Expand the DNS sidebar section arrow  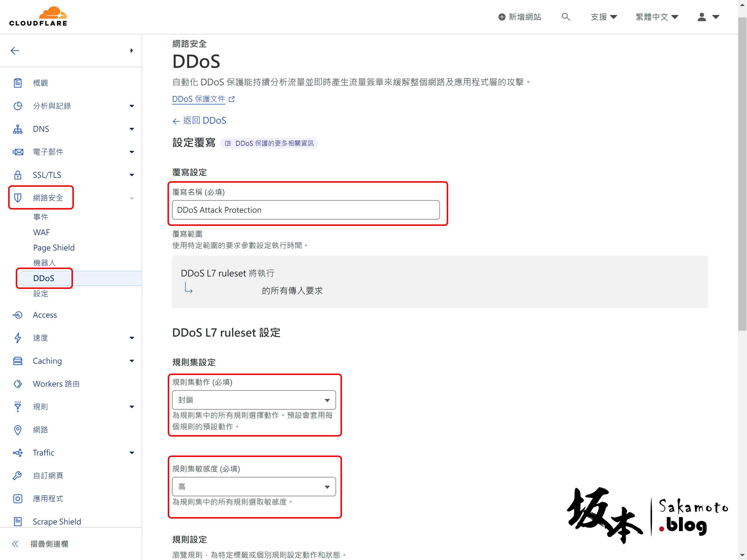click(x=132, y=129)
